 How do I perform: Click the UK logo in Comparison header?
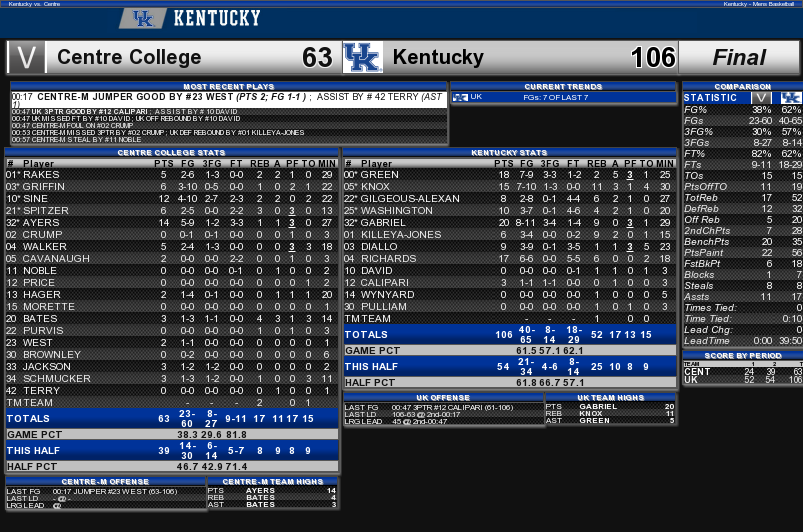click(790, 98)
